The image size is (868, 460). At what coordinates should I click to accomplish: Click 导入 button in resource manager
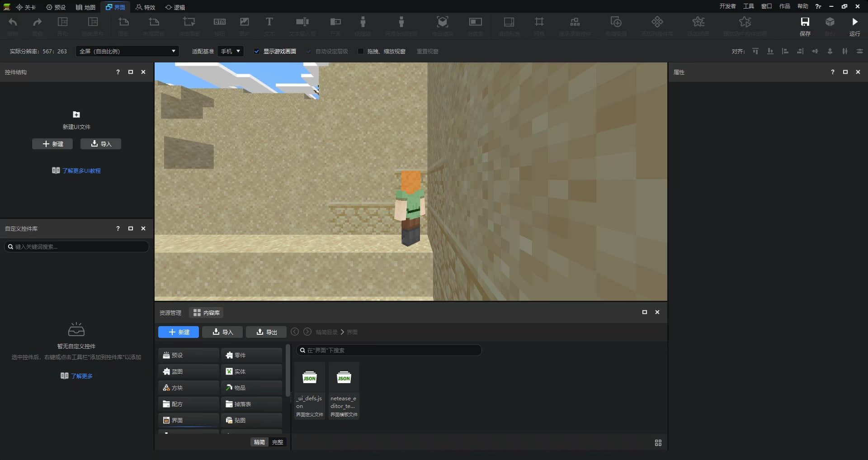coord(222,332)
